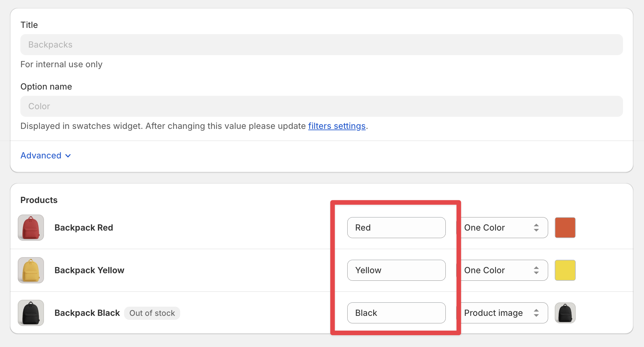
Task: Click the Backpack Red product thumbnail
Action: click(x=31, y=228)
